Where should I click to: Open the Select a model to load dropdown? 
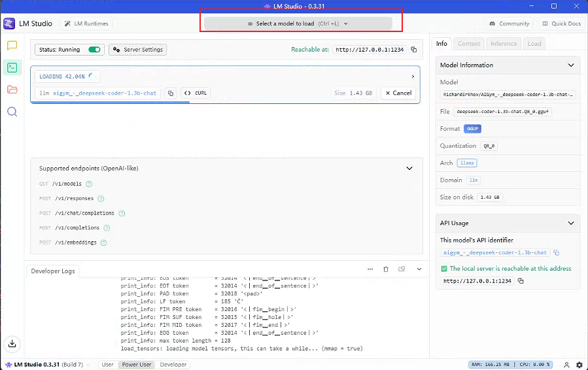[298, 24]
